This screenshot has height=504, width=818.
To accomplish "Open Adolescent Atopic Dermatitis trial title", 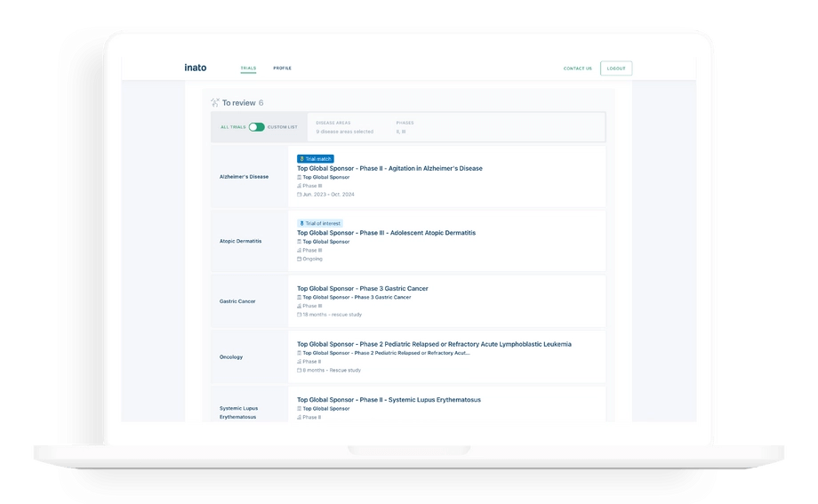I will (x=387, y=233).
